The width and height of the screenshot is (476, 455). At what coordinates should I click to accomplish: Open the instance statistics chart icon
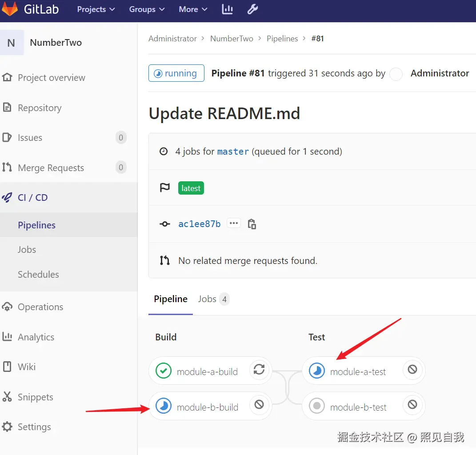point(228,9)
